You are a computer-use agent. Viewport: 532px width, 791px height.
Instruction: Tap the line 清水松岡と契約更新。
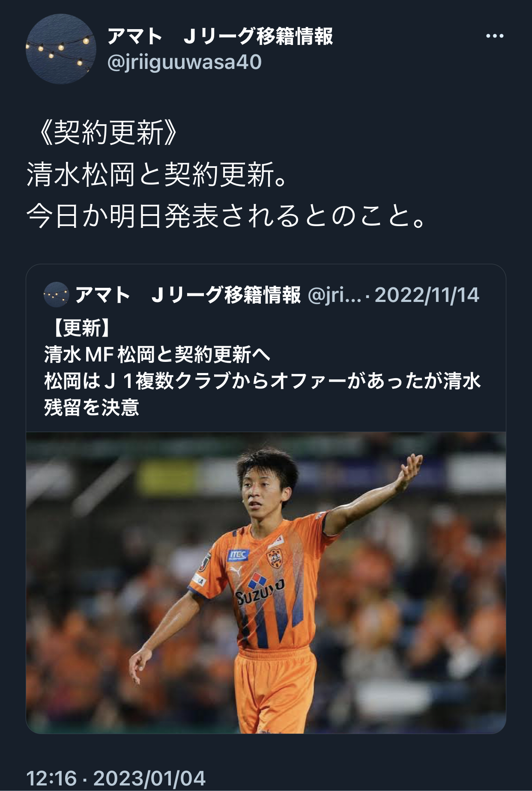157,174
